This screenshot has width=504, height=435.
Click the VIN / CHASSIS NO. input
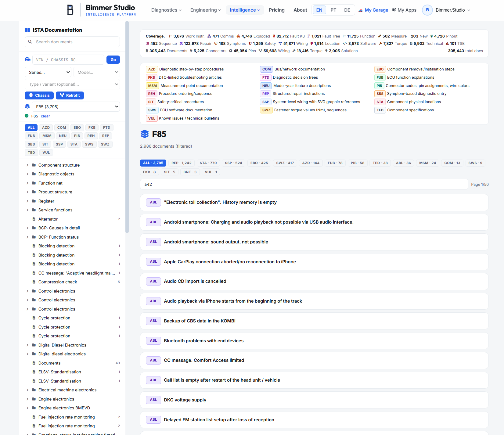tap(69, 60)
